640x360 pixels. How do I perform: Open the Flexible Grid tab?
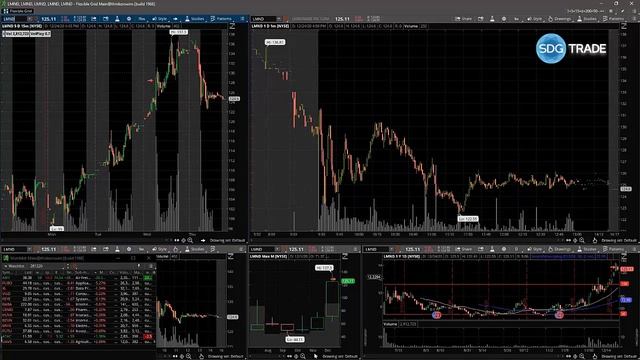coord(18,11)
